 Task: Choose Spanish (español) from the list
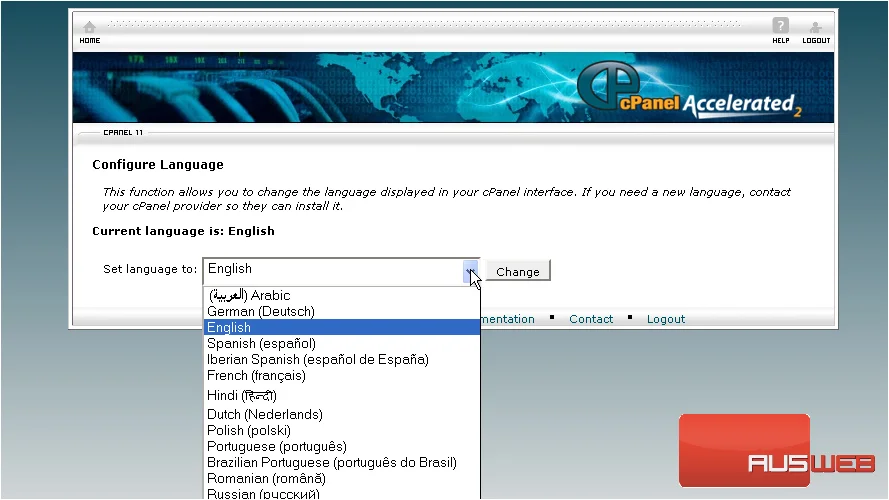click(342, 343)
